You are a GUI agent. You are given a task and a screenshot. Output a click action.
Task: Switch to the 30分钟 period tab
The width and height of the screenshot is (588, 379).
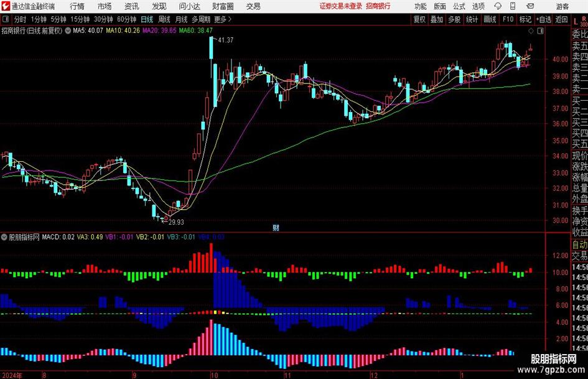(103, 19)
